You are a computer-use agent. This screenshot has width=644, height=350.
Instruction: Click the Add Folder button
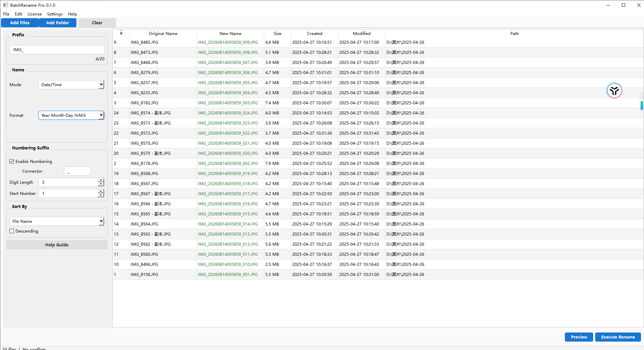[x=58, y=23]
